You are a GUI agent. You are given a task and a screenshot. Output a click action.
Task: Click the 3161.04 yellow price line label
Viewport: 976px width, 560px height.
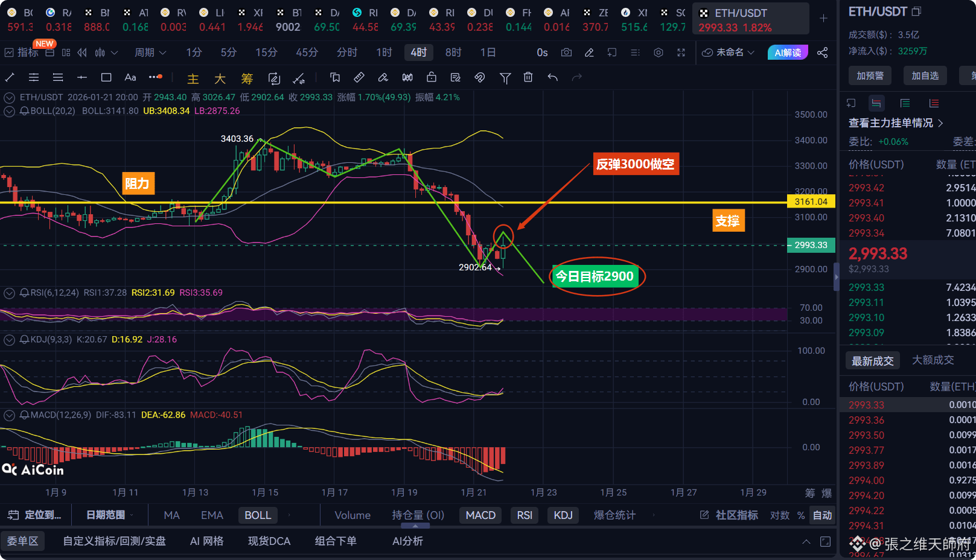point(811,202)
